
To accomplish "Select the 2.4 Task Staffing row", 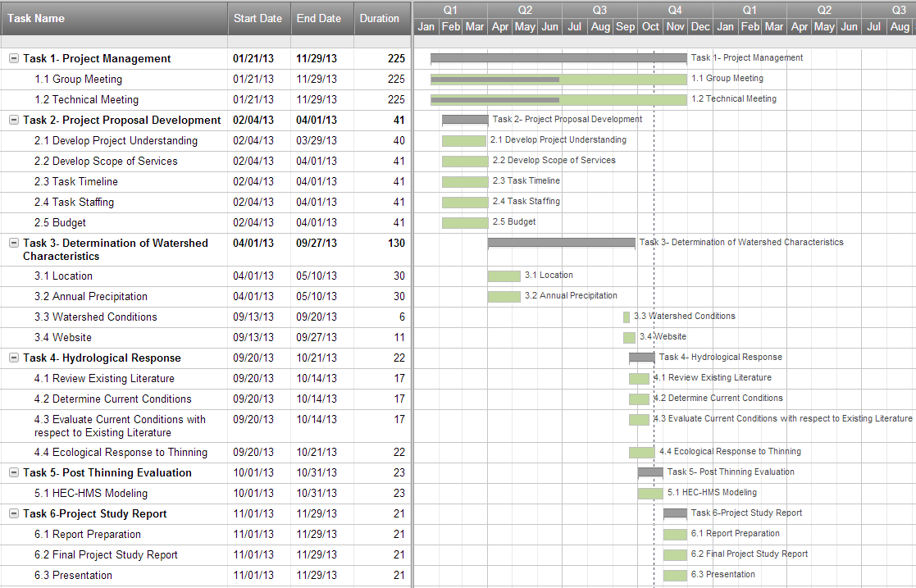I will point(206,202).
